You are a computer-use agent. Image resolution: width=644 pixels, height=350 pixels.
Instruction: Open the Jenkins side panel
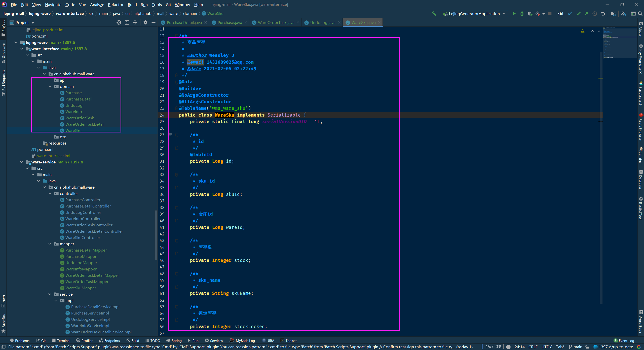[641, 155]
